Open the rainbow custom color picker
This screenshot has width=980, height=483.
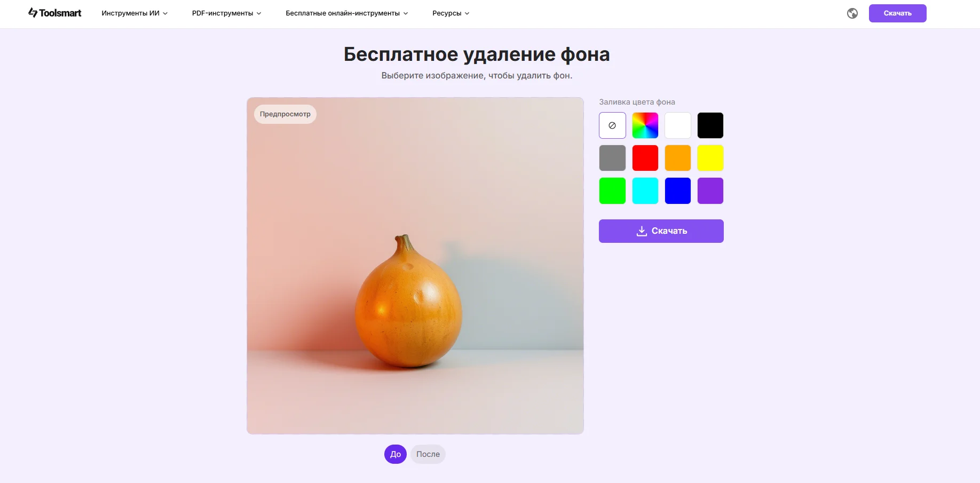point(645,125)
